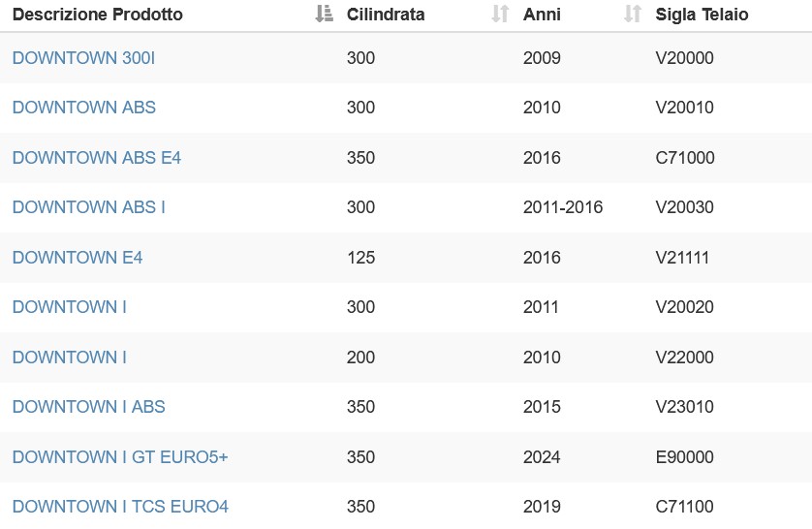Open the DOWNTOWN ABS E4 link
Viewport: 812px width, 529px height.
(97, 158)
